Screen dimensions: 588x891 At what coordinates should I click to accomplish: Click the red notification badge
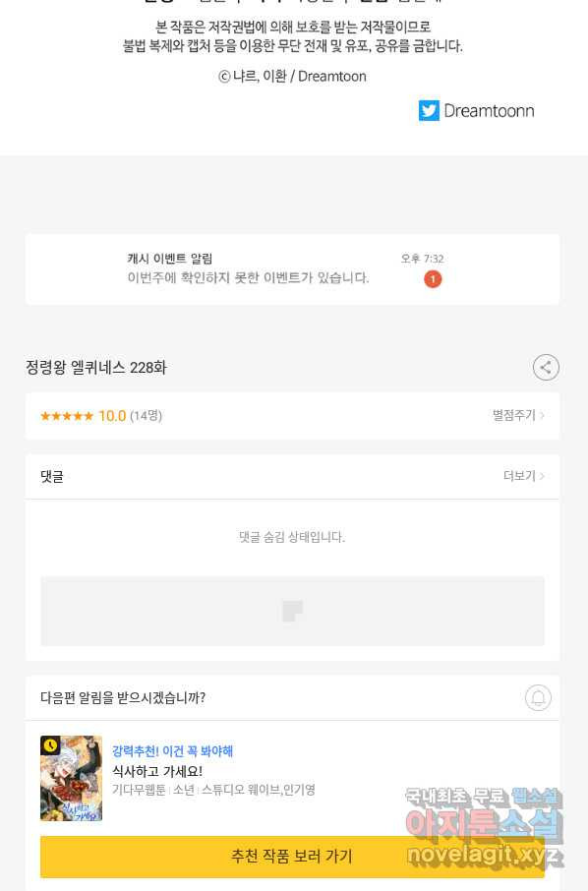433,279
